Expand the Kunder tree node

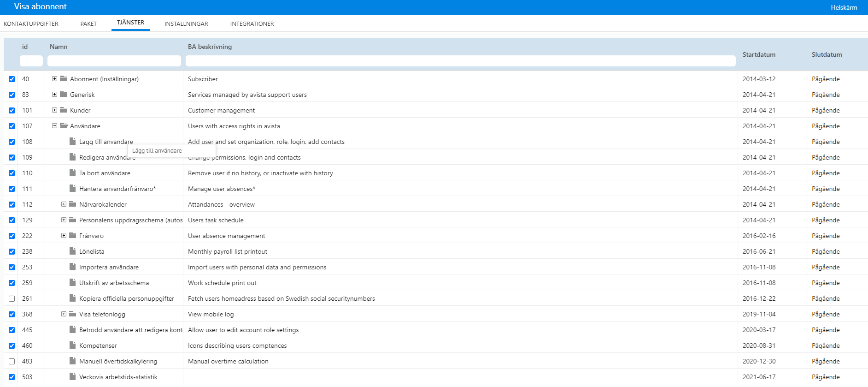[x=54, y=110]
